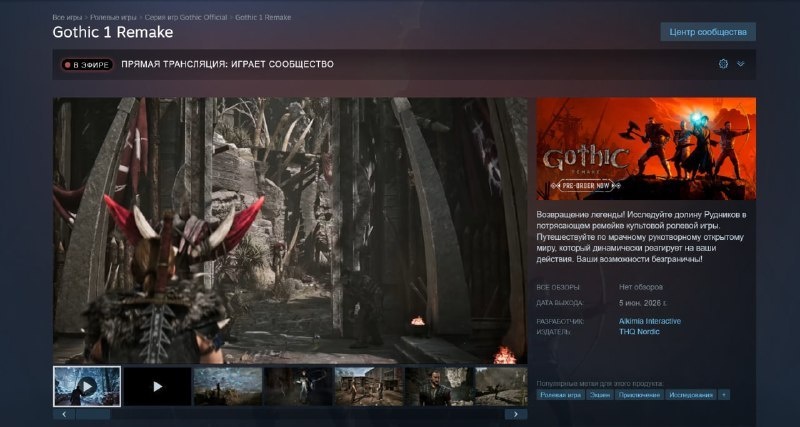Open the Серия игр Gothic Official breadcrumb
Screen dimensions: 800x427
pos(186,17)
